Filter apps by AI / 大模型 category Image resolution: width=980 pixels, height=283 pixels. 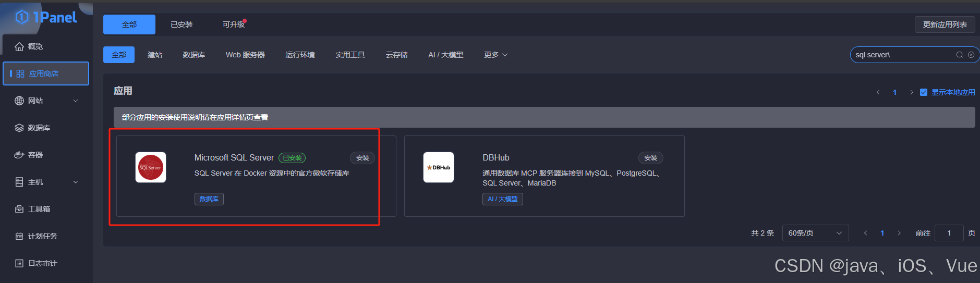(445, 55)
